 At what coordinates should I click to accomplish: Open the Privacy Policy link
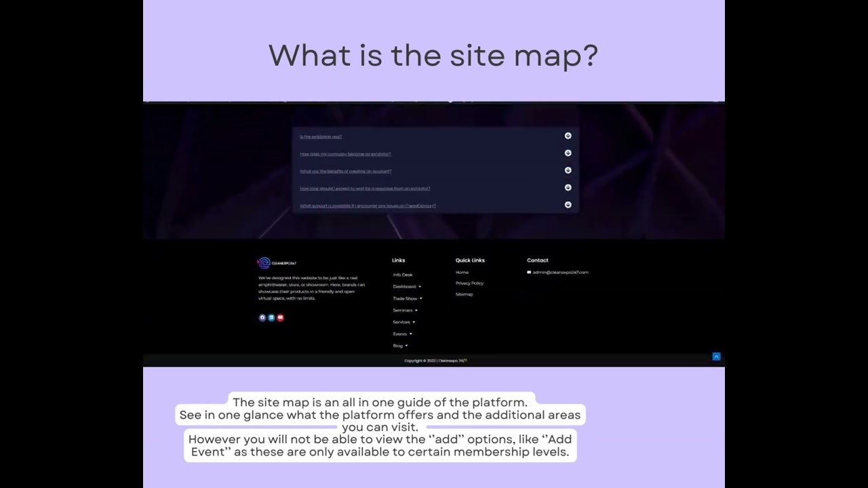point(469,283)
